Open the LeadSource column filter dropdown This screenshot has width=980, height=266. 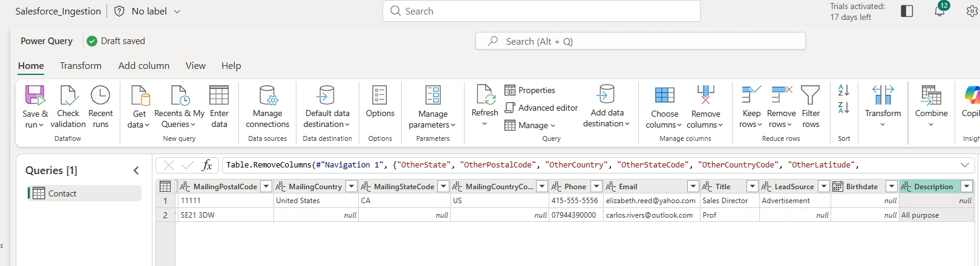click(823, 186)
